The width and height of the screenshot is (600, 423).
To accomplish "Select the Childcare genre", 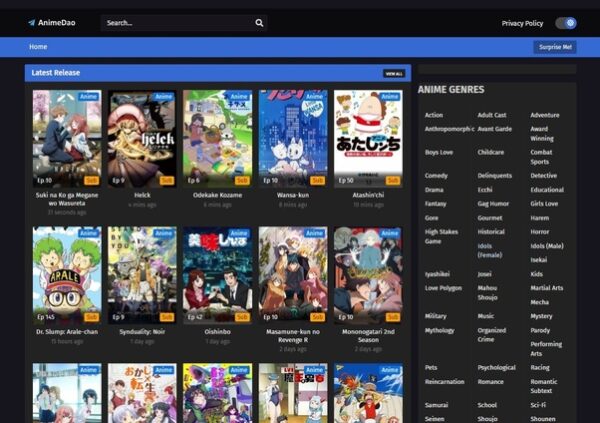I will pyautogui.click(x=491, y=152).
